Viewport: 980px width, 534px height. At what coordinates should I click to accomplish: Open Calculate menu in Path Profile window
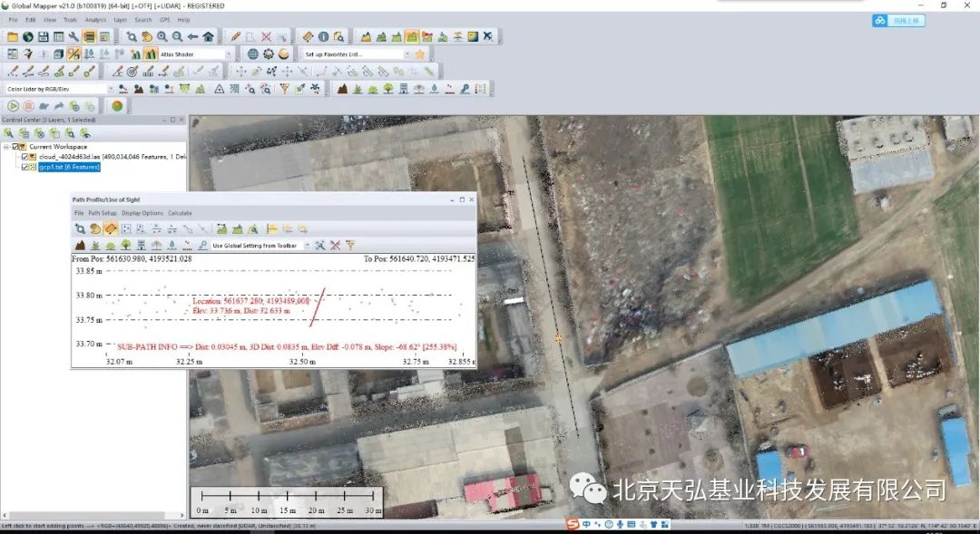tap(180, 213)
